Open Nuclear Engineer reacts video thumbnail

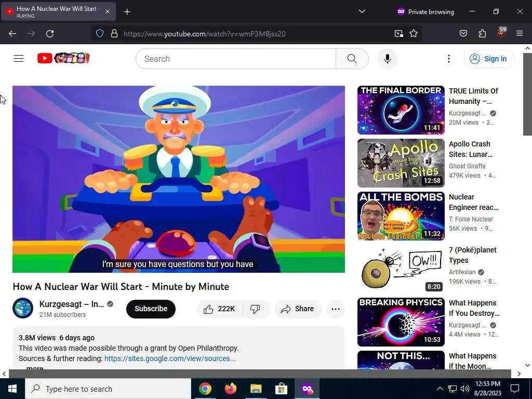pyautogui.click(x=401, y=216)
